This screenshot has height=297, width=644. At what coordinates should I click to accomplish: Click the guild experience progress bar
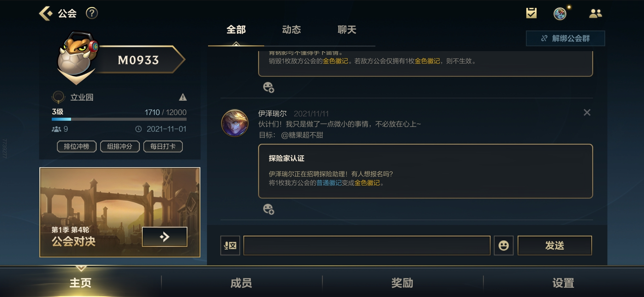[x=119, y=119]
